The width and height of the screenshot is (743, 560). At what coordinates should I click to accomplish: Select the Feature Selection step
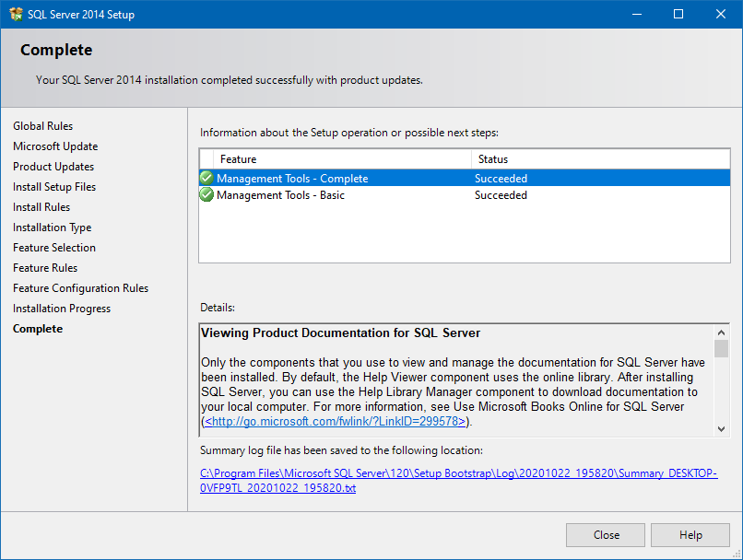53,247
